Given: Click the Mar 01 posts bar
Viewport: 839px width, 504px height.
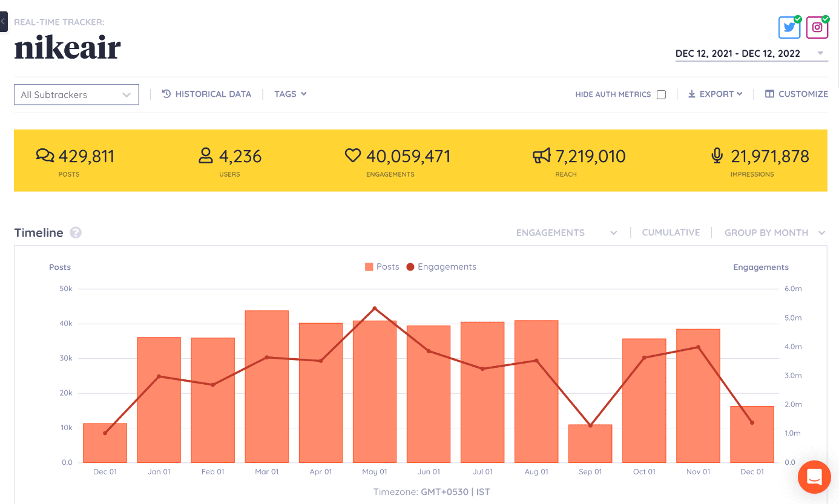Looking at the screenshot, I should coord(267,387).
